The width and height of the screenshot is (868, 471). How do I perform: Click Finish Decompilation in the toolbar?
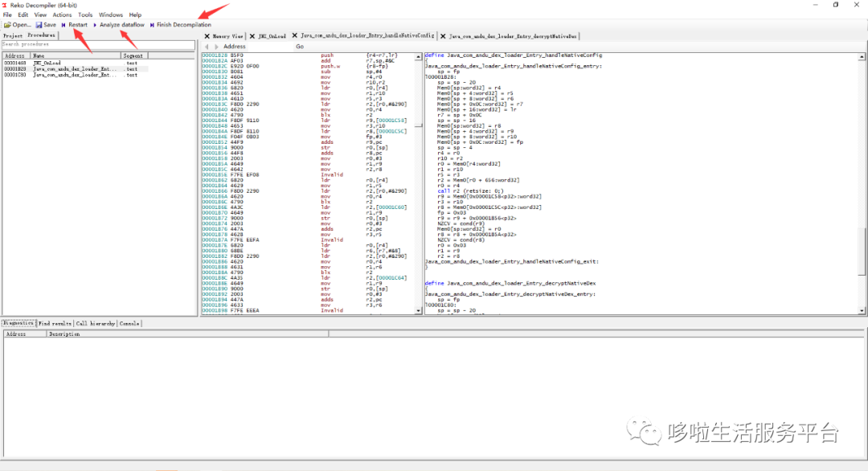coord(180,25)
